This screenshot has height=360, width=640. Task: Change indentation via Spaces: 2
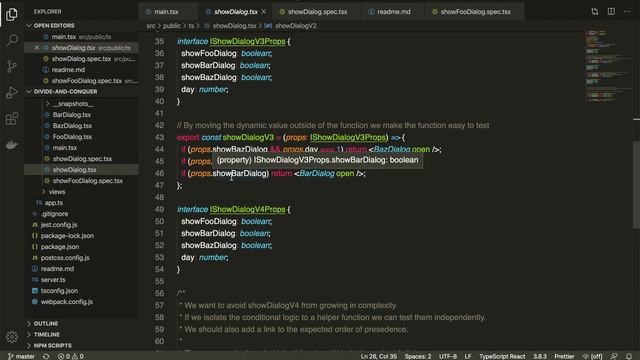pyautogui.click(x=418, y=356)
